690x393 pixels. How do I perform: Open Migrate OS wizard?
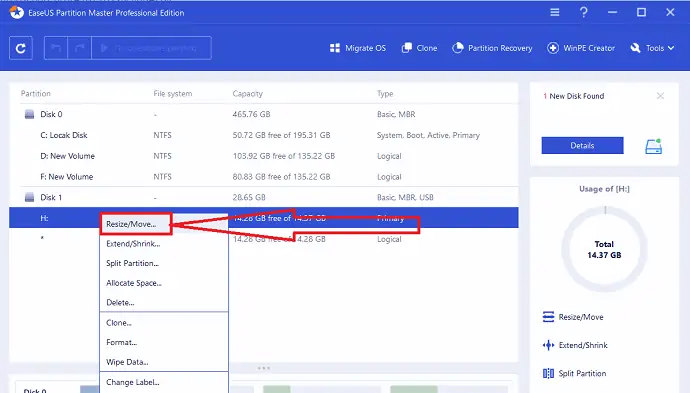tap(358, 48)
